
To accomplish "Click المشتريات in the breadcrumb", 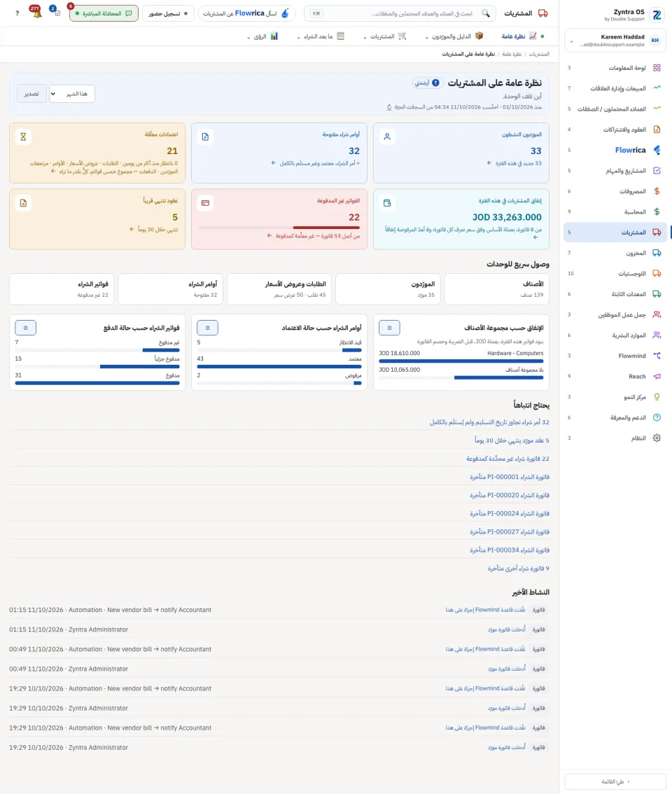I will pyautogui.click(x=539, y=54).
